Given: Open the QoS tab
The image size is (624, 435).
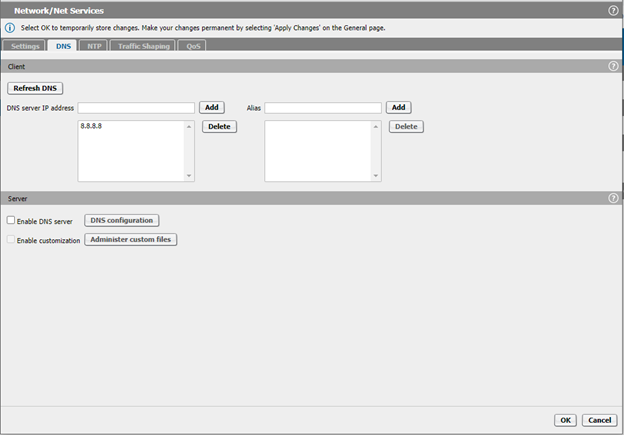Looking at the screenshot, I should (193, 46).
